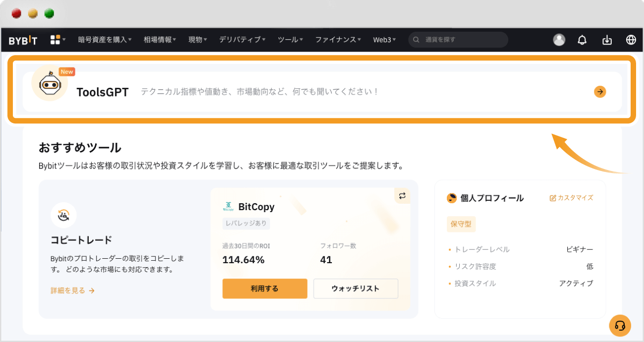Click the green macOS window button
This screenshot has width=644, height=342.
point(49,13)
